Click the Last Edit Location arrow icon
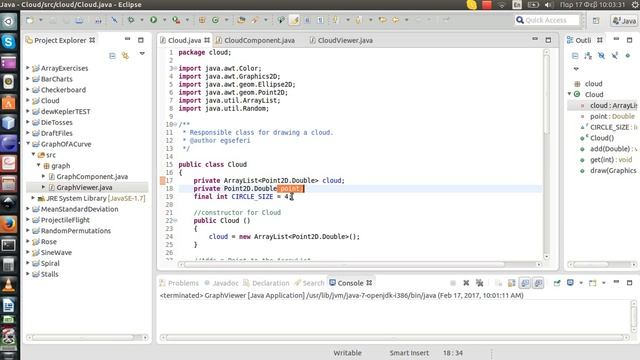 click(x=382, y=20)
